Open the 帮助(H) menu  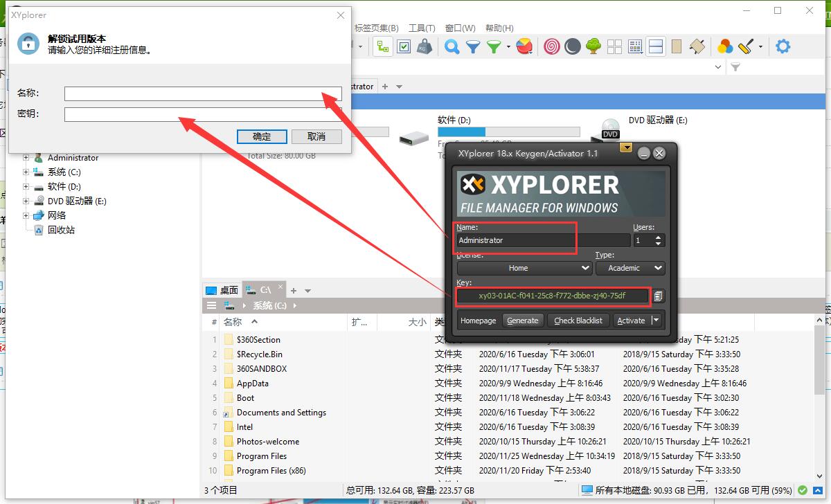click(x=499, y=28)
